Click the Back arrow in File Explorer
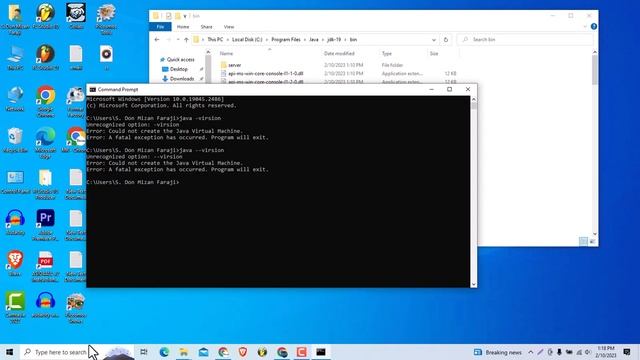 click(157, 40)
